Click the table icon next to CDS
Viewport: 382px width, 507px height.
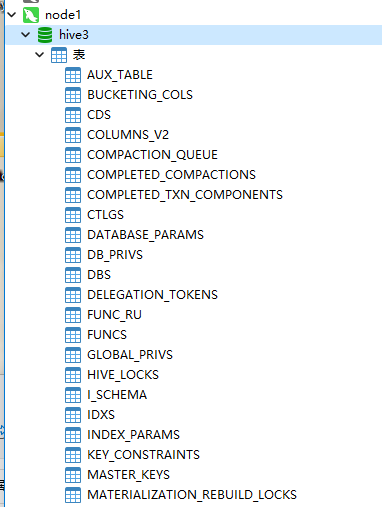point(73,115)
